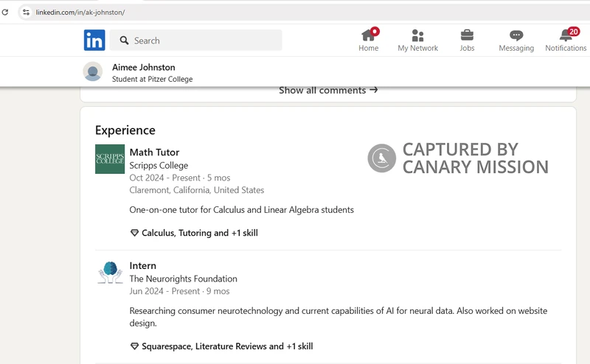
Task: Click the Neurorights Foundation logo
Action: 110,272
